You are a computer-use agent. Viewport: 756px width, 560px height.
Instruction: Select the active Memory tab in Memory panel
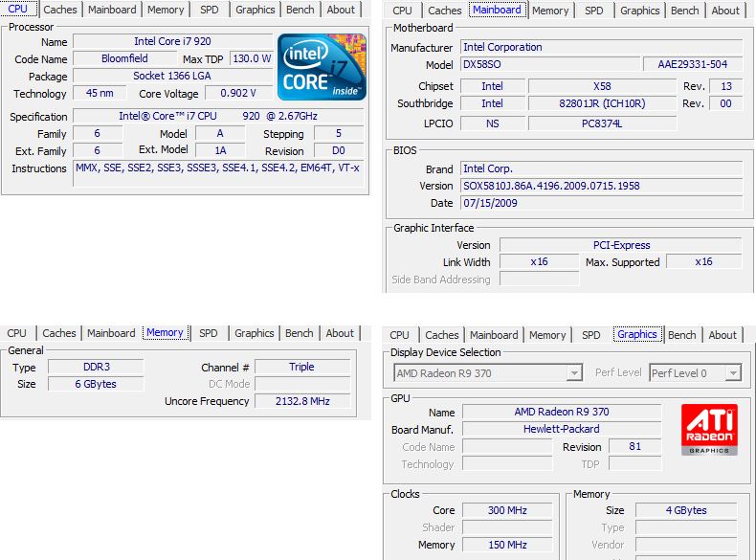click(165, 332)
